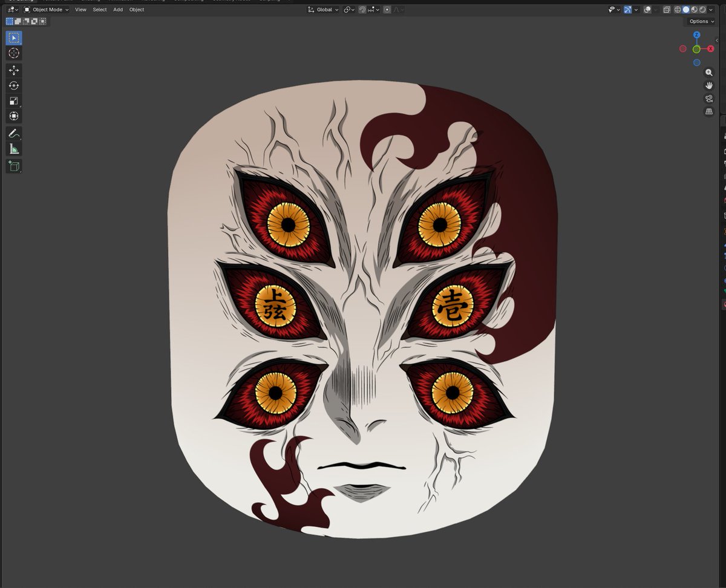The image size is (726, 588).
Task: Open the View menu
Action: (80, 10)
